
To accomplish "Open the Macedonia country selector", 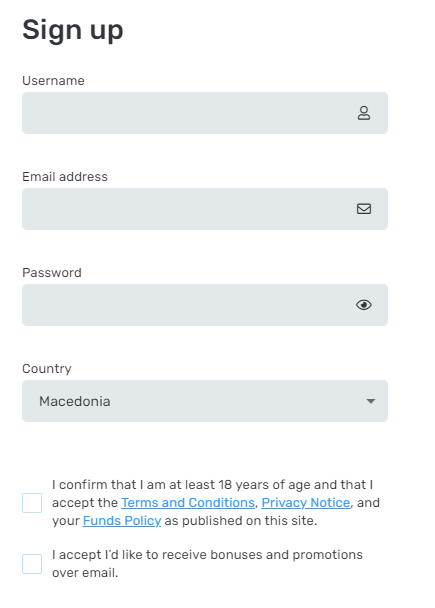I will pos(205,401).
